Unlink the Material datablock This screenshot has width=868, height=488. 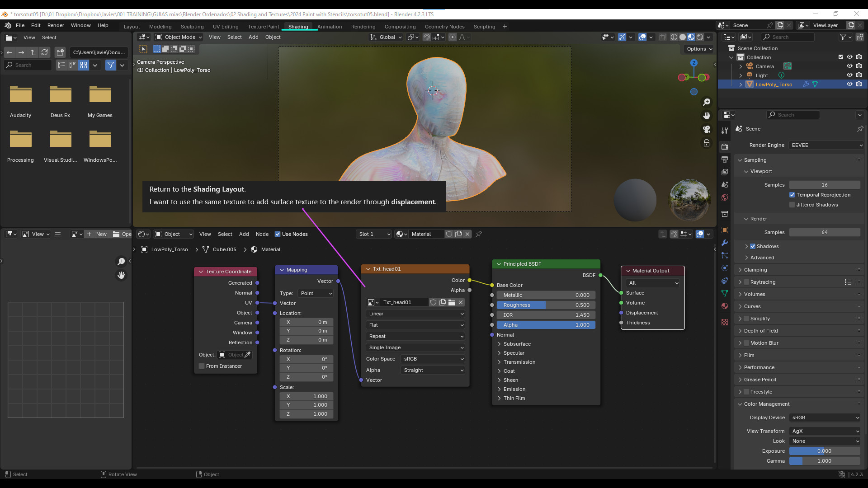(467, 234)
